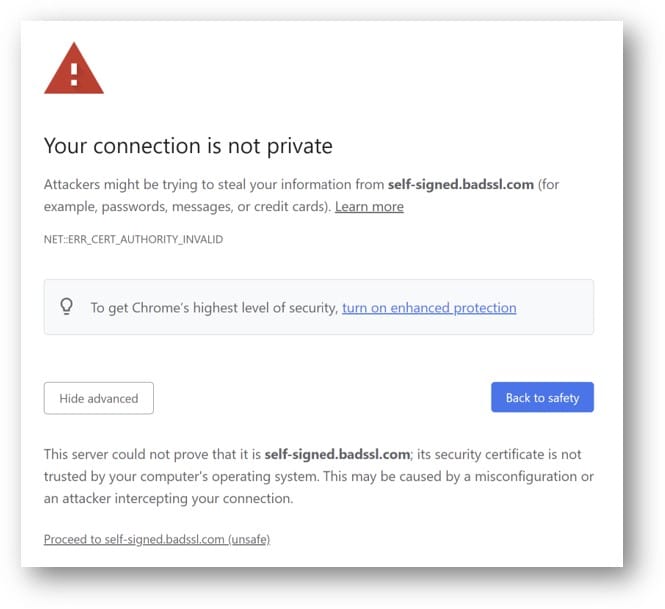This screenshot has width=665, height=609.
Task: Click the word misconfiguration in the advanced details
Action: pos(525,476)
